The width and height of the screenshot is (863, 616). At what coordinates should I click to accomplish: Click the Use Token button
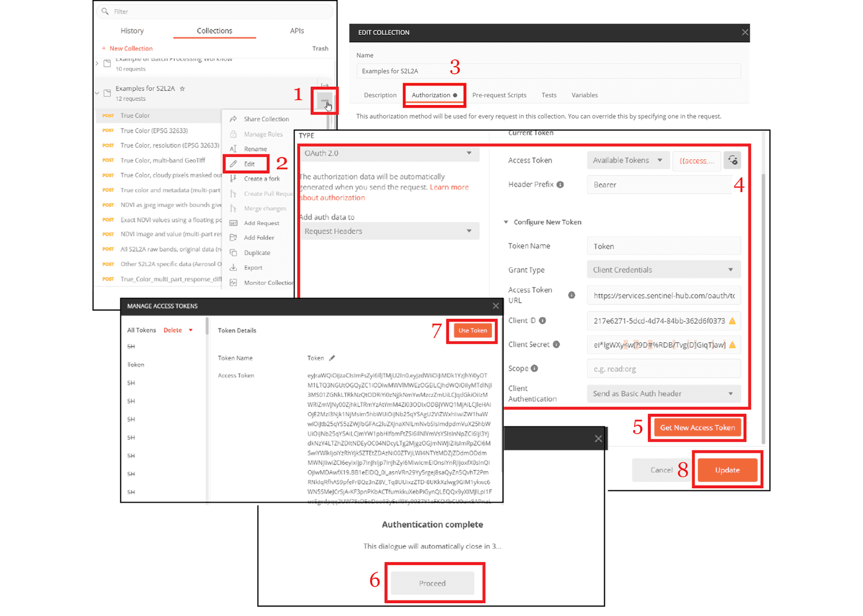(472, 331)
